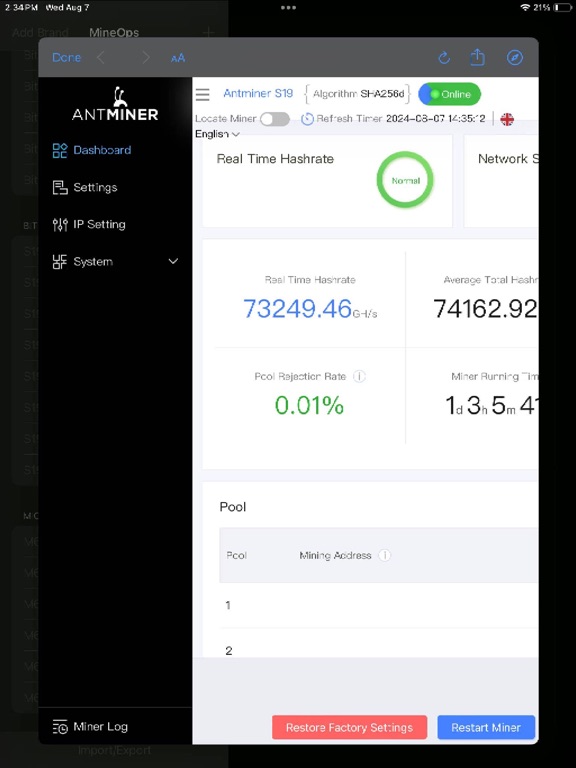
Task: Go forward with the right chevron arrow
Action: [x=145, y=58]
